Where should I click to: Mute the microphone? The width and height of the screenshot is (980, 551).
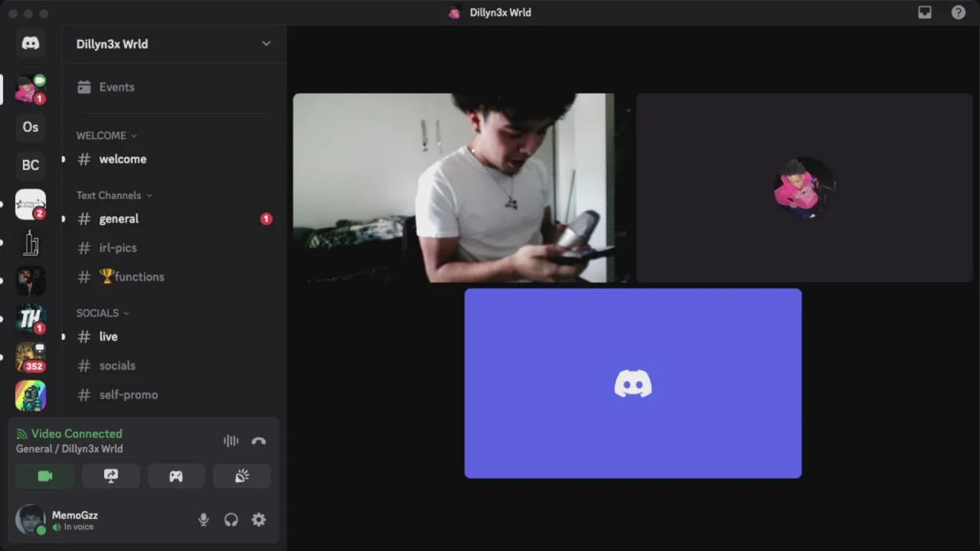point(204,520)
